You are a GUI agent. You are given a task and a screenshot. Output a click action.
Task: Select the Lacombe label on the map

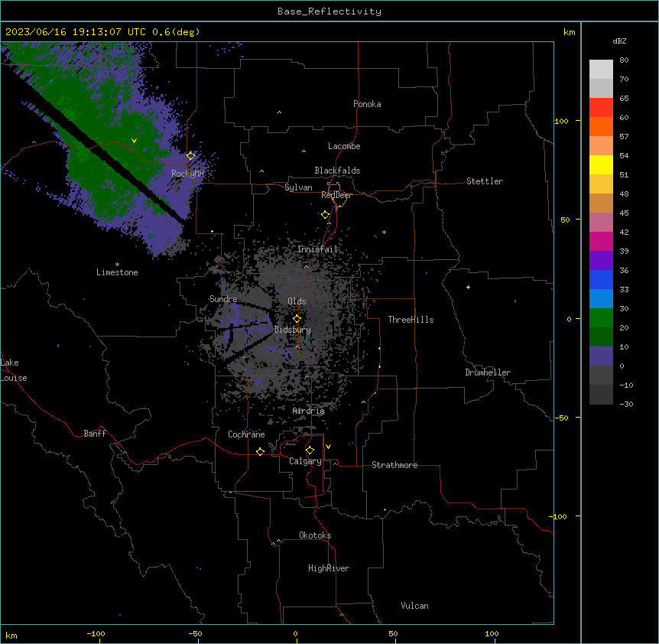344,146
